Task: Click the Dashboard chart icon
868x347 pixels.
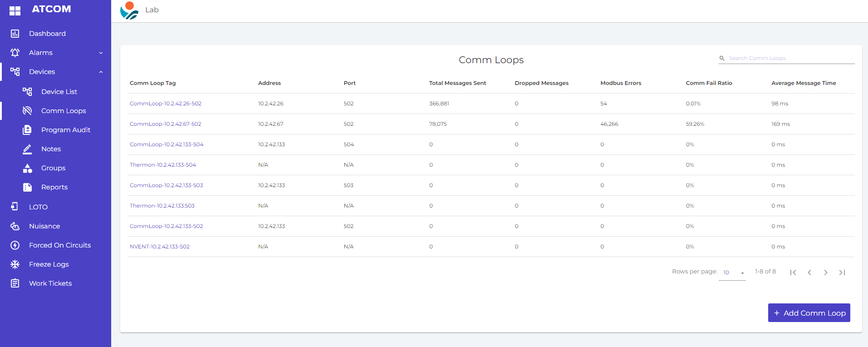Action: pyautogui.click(x=15, y=34)
